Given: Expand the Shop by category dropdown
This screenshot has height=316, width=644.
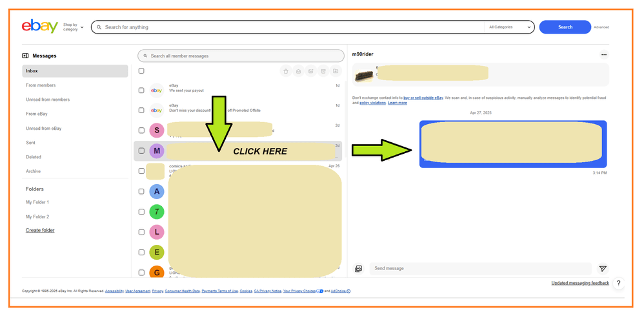Looking at the screenshot, I should (x=73, y=27).
